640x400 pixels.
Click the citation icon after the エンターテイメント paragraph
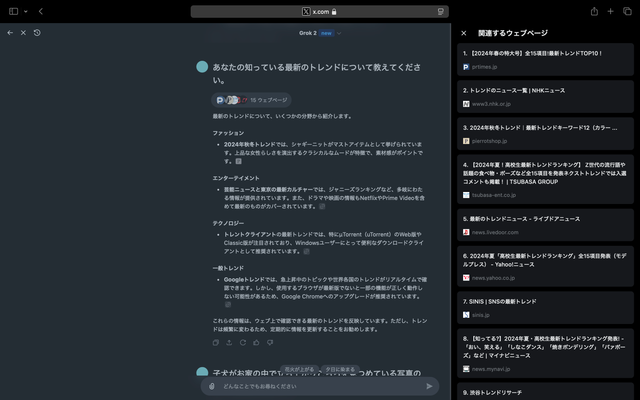(x=322, y=207)
